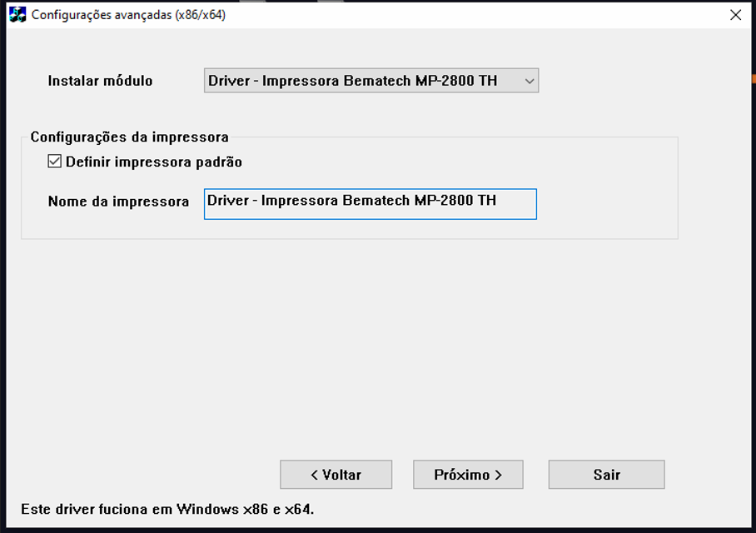Close the Configurações avançadas window

point(736,15)
